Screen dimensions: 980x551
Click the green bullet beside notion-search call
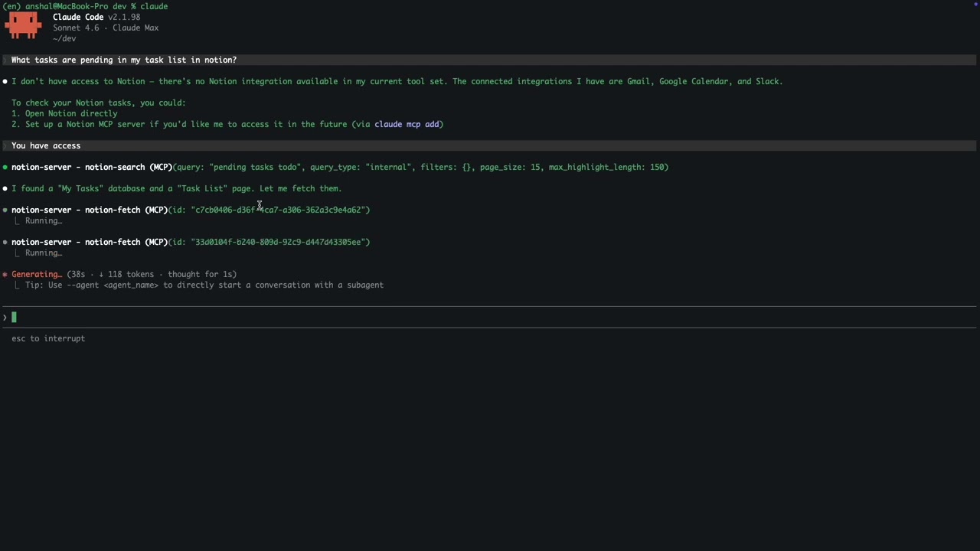[5, 167]
